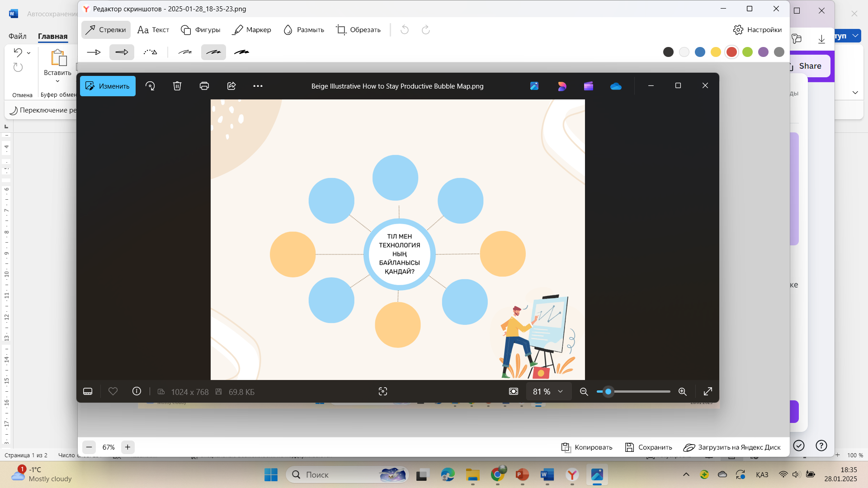Select the Фигуры shapes tool tab

click(200, 30)
